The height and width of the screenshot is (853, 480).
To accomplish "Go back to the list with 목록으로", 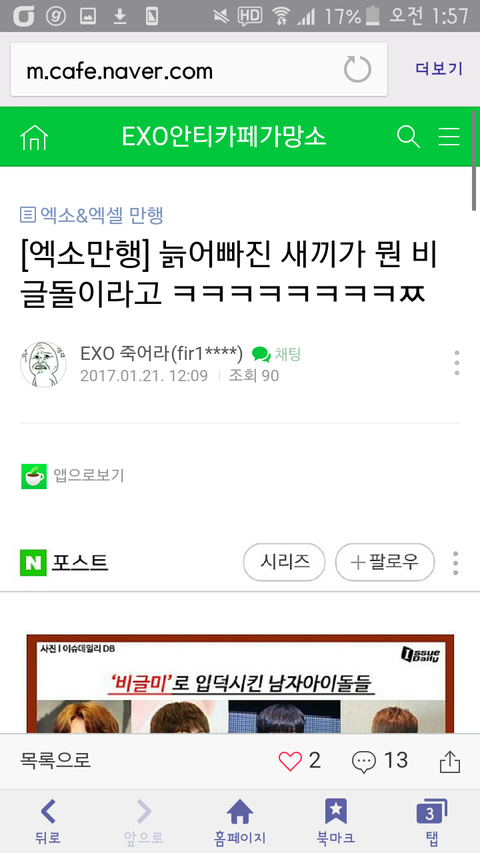I will (56, 760).
